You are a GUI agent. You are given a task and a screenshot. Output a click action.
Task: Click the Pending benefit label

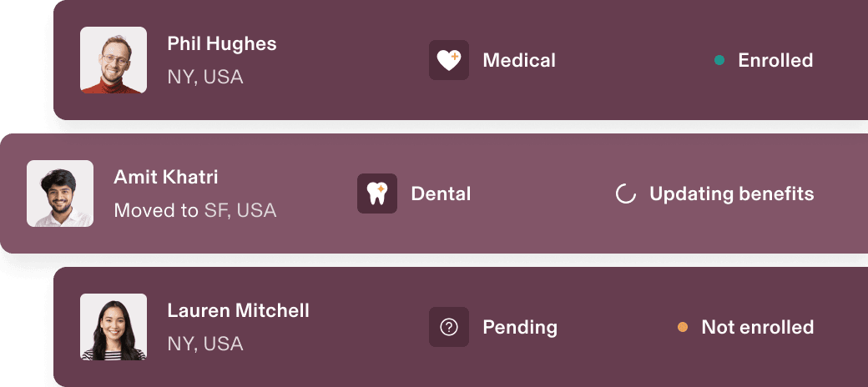[520, 327]
